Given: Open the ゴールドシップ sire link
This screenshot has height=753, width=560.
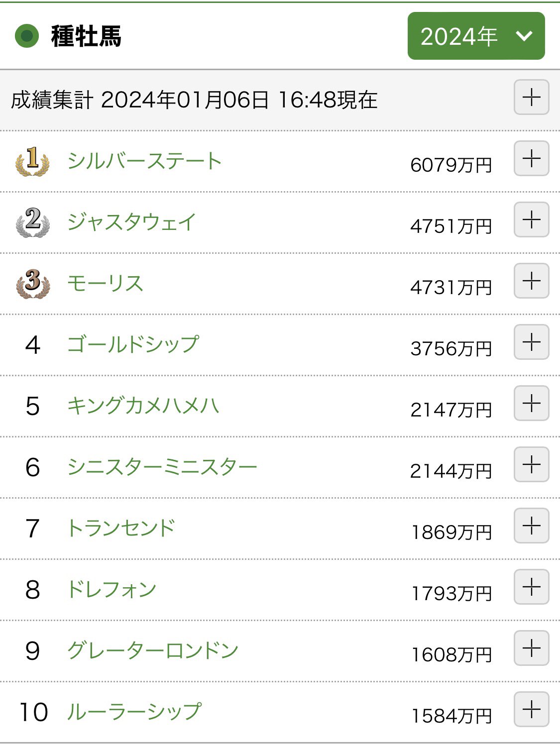Looking at the screenshot, I should click(133, 344).
